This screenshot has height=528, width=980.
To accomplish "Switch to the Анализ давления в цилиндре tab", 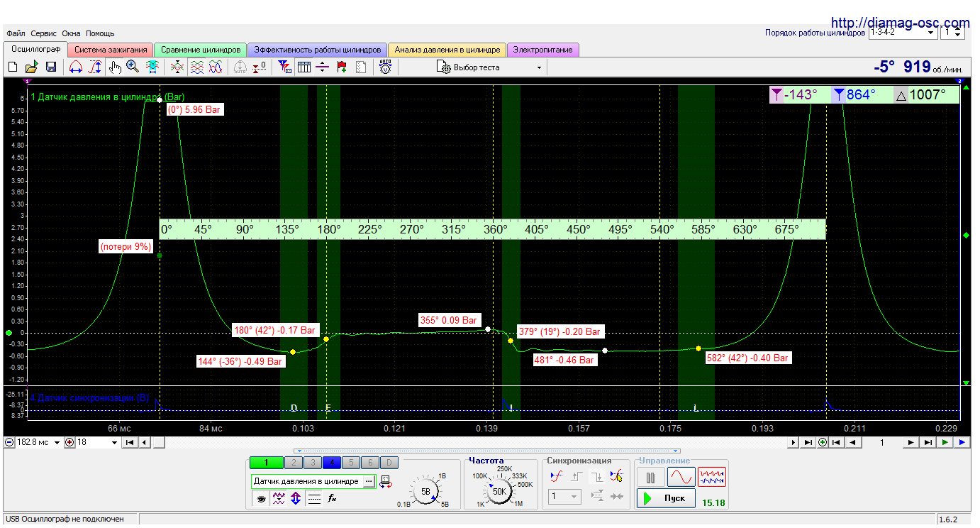I will click(x=447, y=50).
